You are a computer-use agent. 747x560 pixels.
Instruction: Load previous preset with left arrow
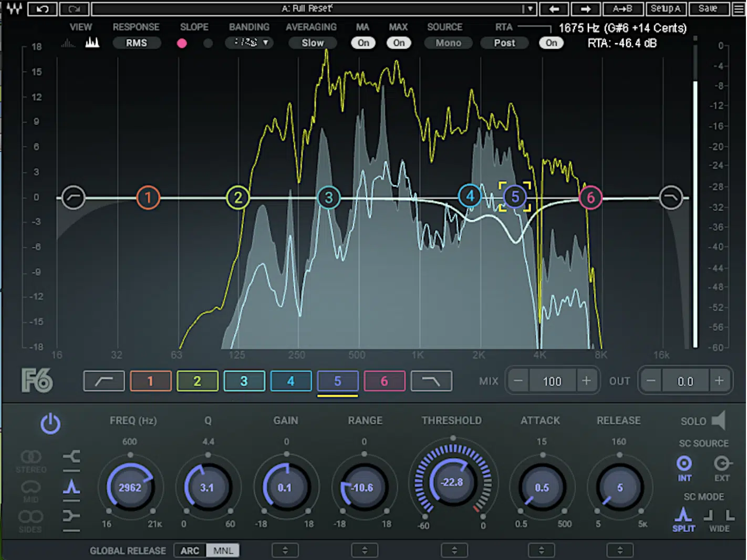click(x=554, y=9)
